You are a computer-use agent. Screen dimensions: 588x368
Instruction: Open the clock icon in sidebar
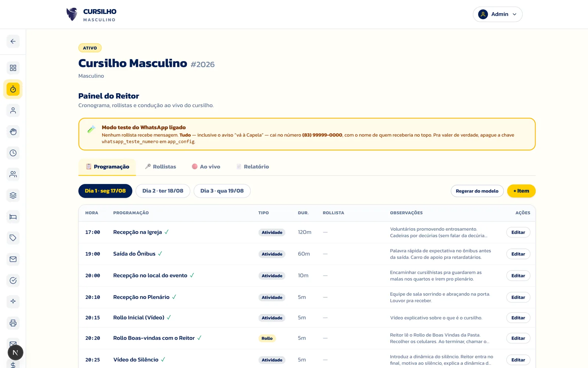(x=13, y=153)
